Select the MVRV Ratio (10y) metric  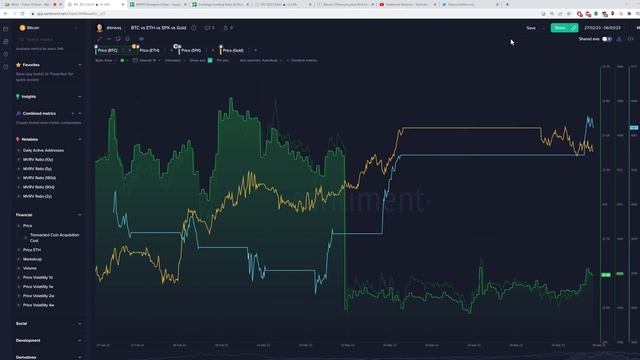[x=38, y=160]
